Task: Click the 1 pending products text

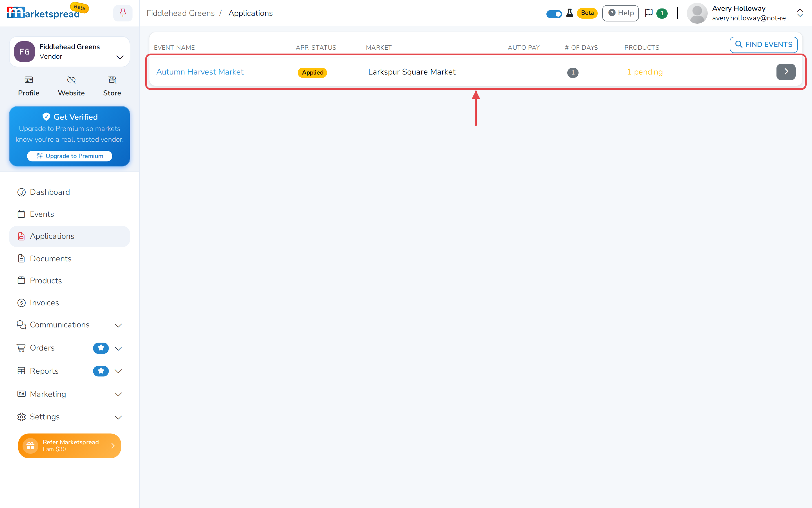Action: point(645,72)
